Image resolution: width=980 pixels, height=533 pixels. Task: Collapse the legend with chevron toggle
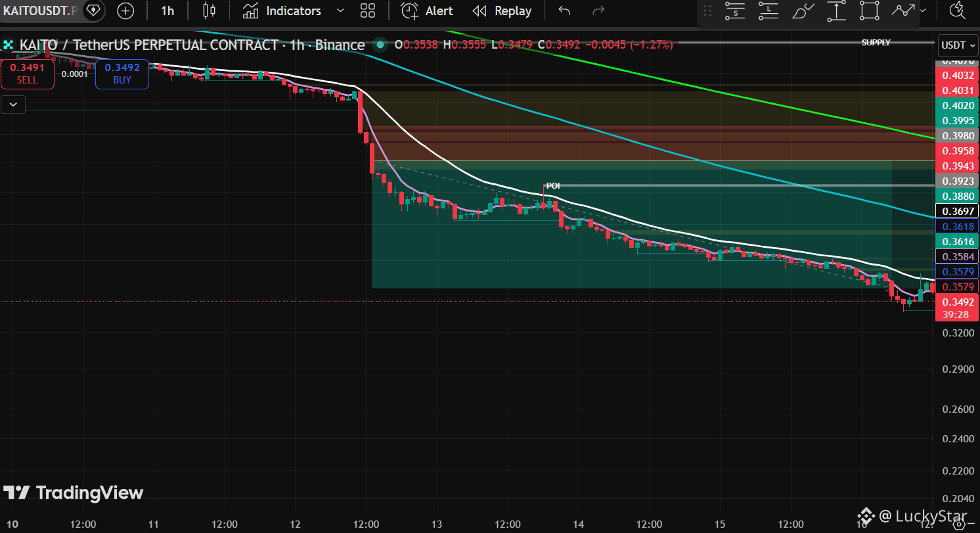tap(13, 104)
